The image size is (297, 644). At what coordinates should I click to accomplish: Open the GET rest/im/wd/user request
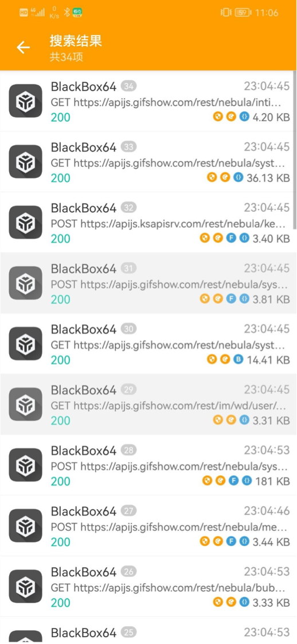(148, 404)
